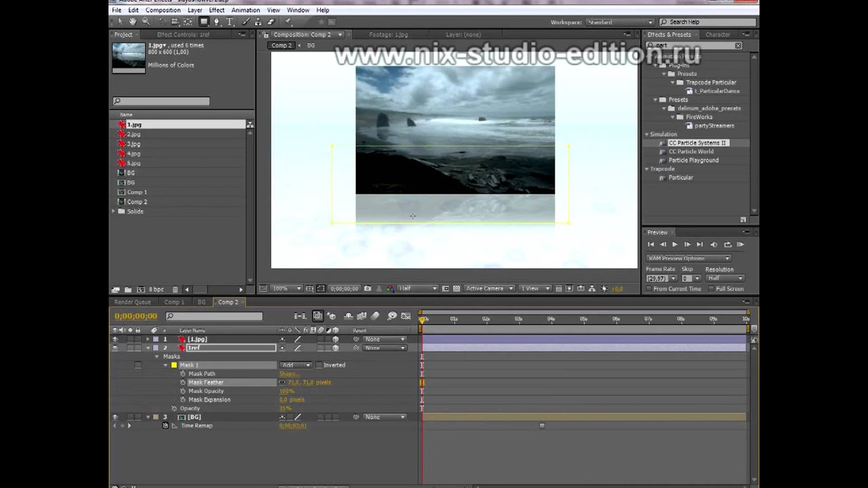Click the trash icon in Project panel
The height and width of the screenshot is (488, 868).
point(175,289)
